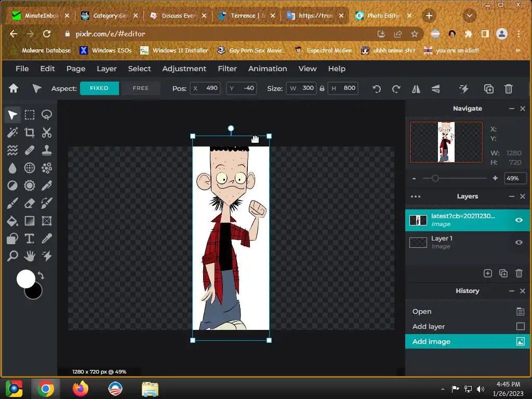This screenshot has height=399, width=532.
Task: Click the X position input field
Action: (x=205, y=88)
